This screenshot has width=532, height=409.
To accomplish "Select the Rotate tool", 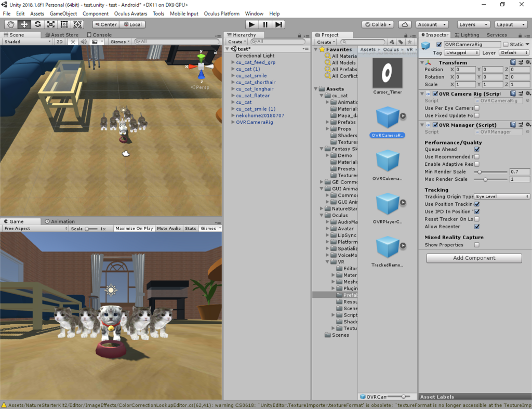I will [x=37, y=24].
